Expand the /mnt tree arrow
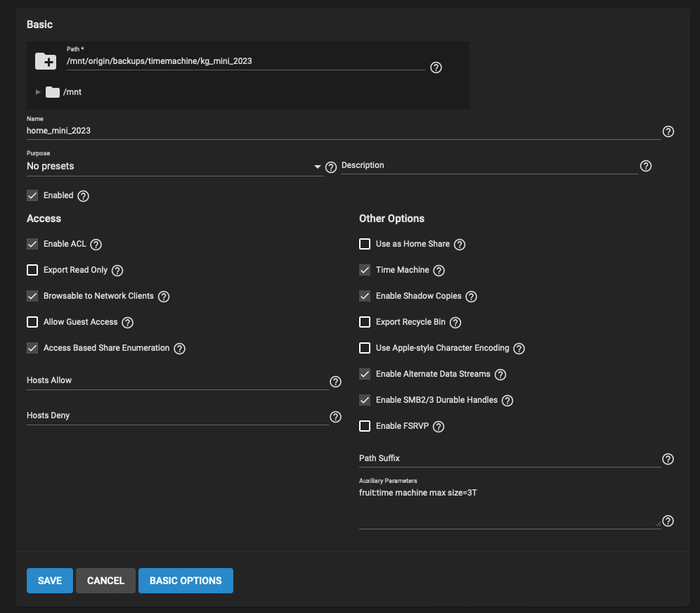 point(38,92)
